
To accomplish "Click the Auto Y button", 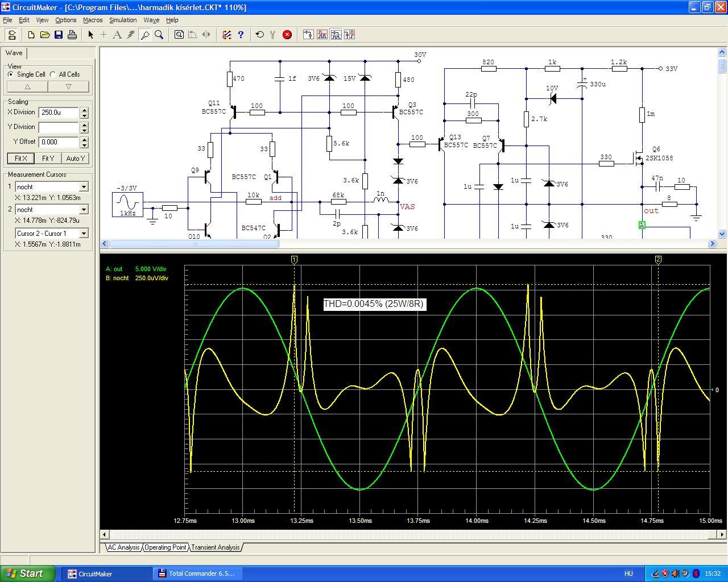I will 75,159.
